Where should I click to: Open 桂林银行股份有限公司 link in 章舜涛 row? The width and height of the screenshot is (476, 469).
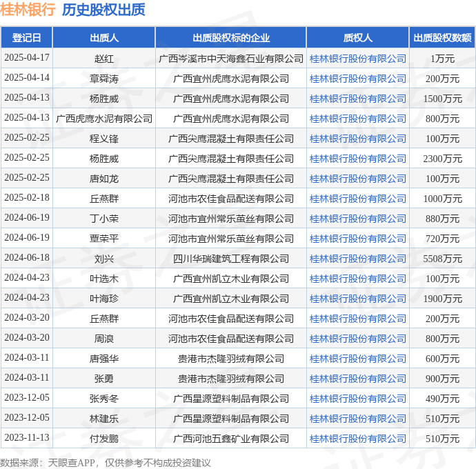click(358, 79)
